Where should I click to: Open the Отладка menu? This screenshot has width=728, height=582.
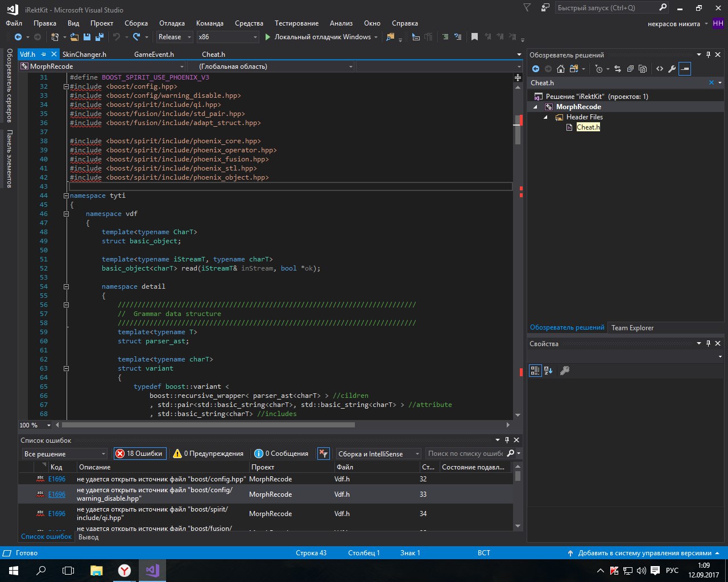(172, 23)
